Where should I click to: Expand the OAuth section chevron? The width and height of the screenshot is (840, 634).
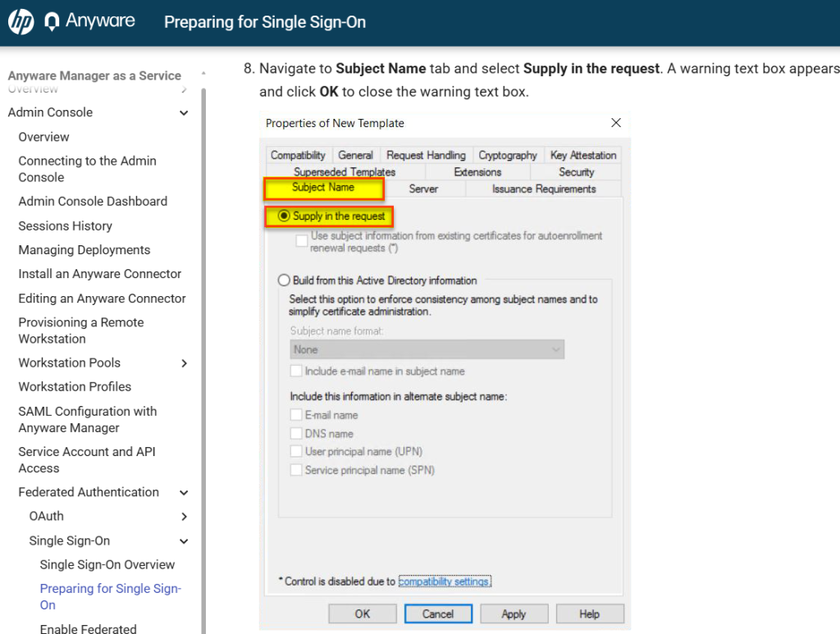click(184, 517)
